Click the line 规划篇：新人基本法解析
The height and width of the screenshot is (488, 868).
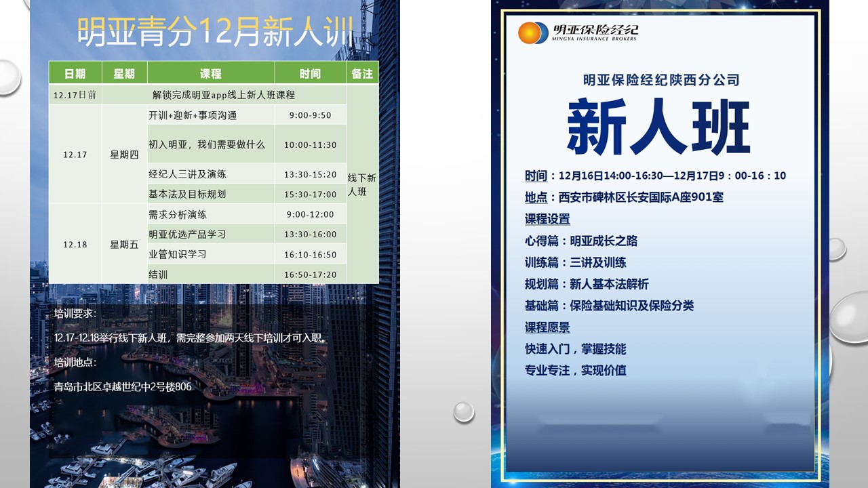(x=587, y=284)
